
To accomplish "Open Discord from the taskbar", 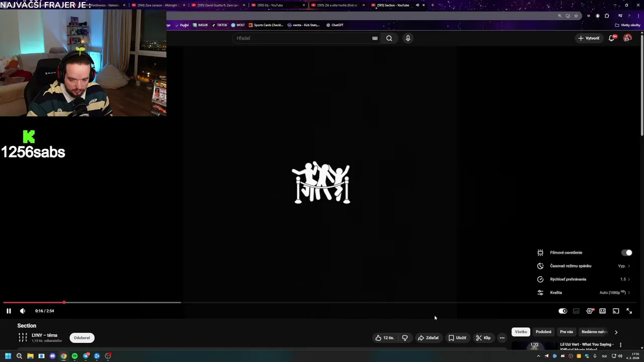I will click(x=52, y=356).
